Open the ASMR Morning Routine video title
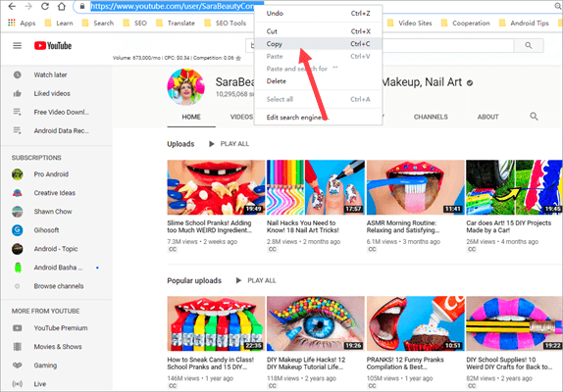563x392 pixels. point(402,226)
